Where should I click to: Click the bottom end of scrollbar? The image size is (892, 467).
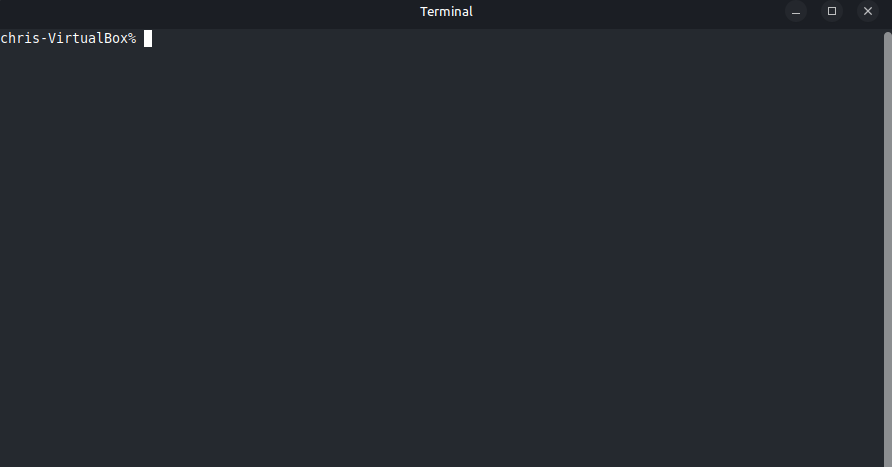coord(887,462)
